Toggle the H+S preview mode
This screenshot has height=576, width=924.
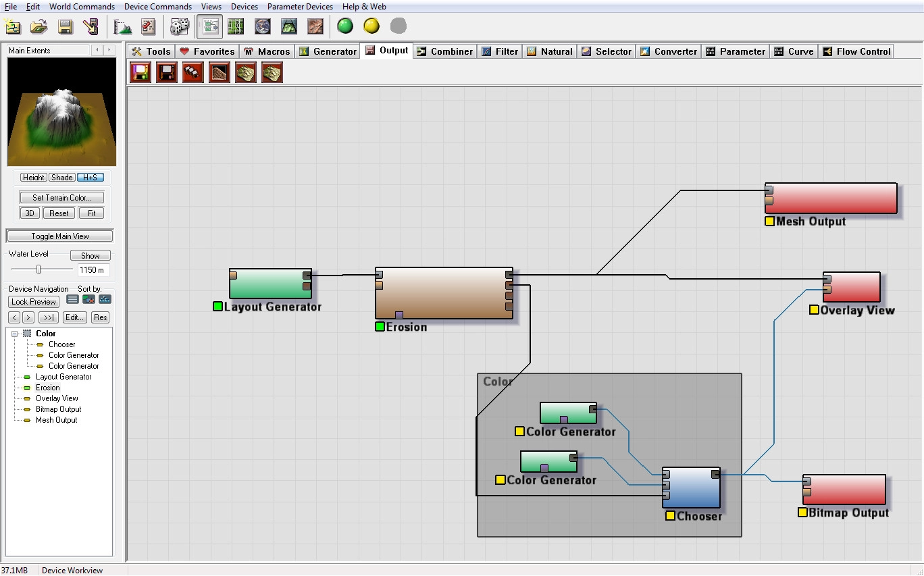click(x=90, y=178)
